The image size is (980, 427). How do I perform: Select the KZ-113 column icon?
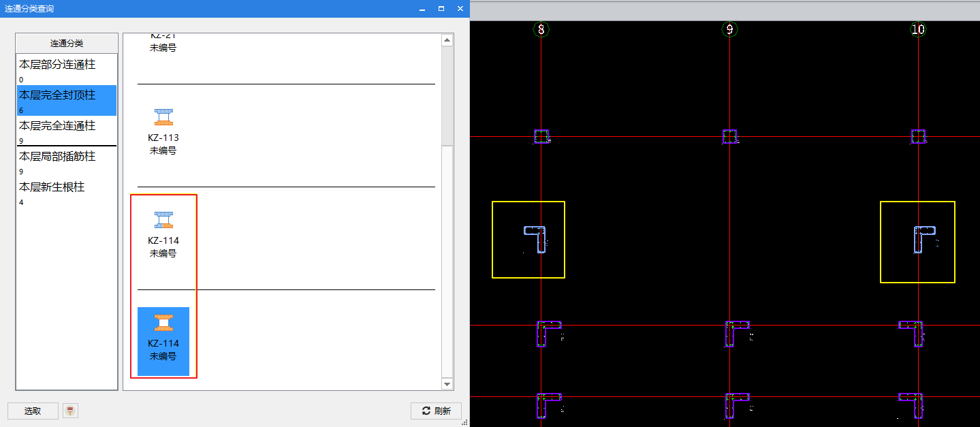tap(163, 117)
